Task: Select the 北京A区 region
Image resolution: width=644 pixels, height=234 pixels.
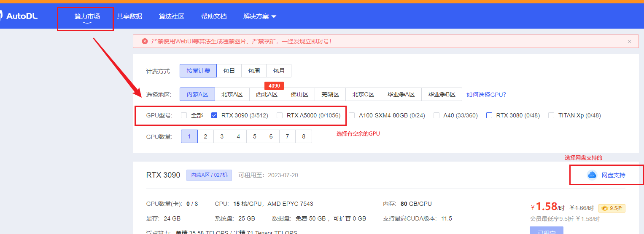Action: [x=232, y=94]
